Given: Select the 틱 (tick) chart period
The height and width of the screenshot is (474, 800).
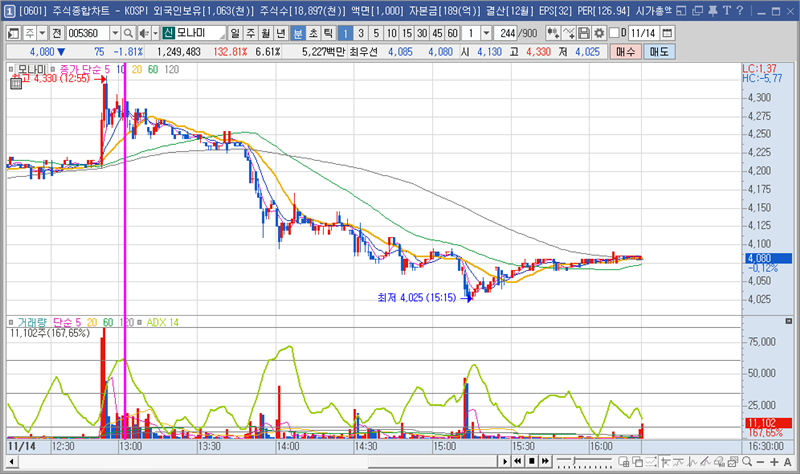Looking at the screenshot, I should pos(328,33).
